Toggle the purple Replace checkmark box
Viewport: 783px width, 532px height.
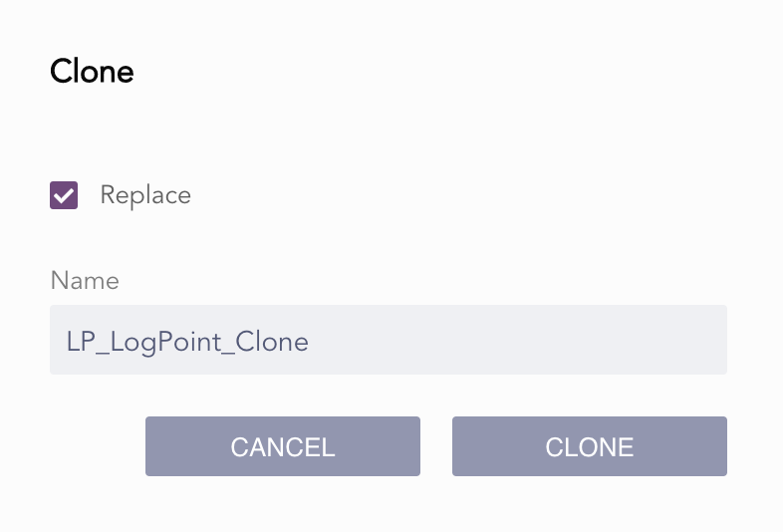pos(64,195)
